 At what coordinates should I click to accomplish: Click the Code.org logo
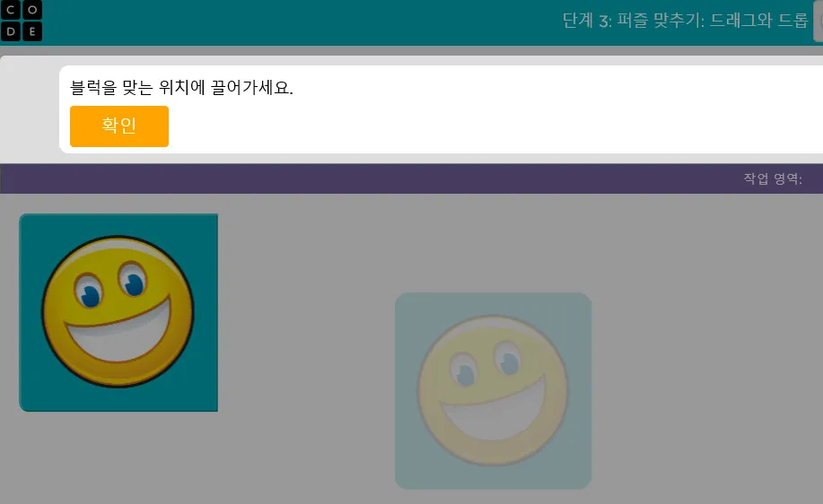[21, 21]
